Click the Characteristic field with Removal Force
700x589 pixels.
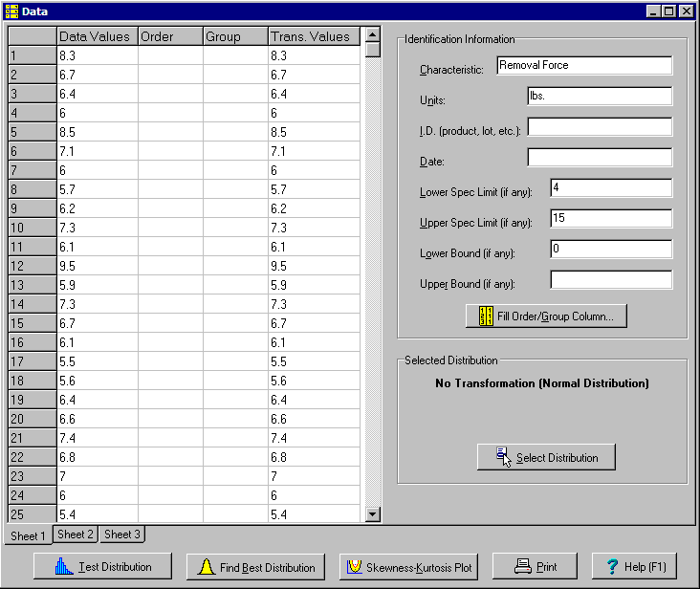tap(584, 65)
